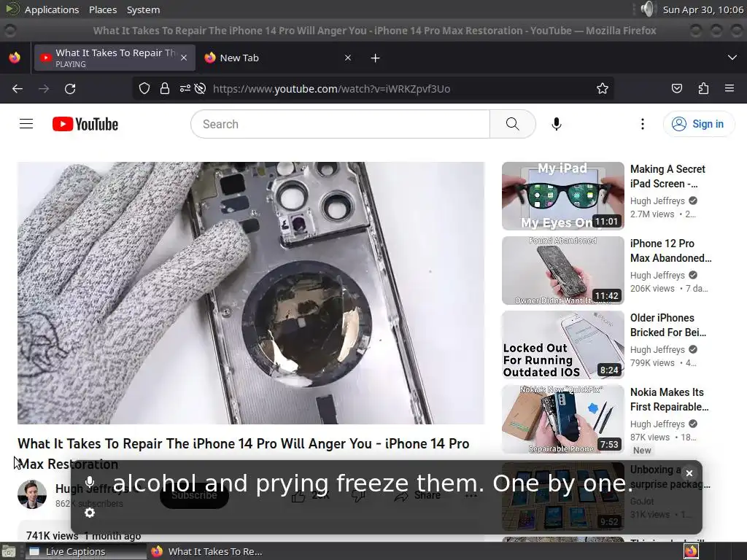
Task: Open the YouTube hamburger guide menu
Action: (26, 124)
